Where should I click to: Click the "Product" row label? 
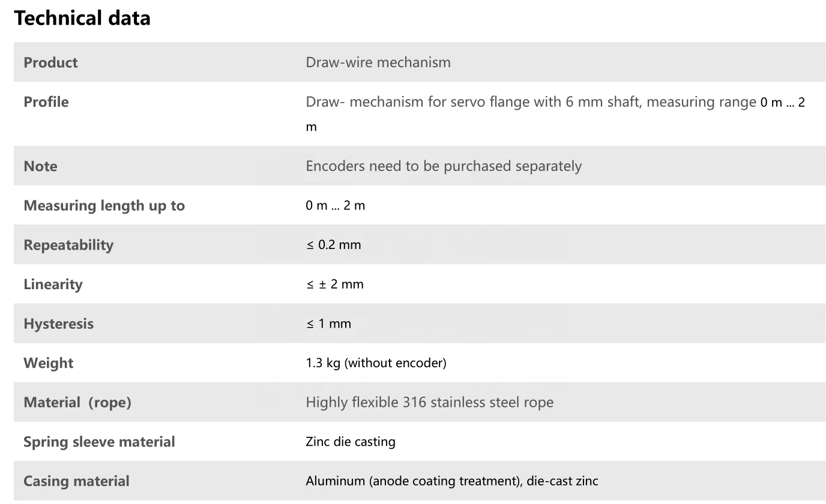(x=50, y=62)
